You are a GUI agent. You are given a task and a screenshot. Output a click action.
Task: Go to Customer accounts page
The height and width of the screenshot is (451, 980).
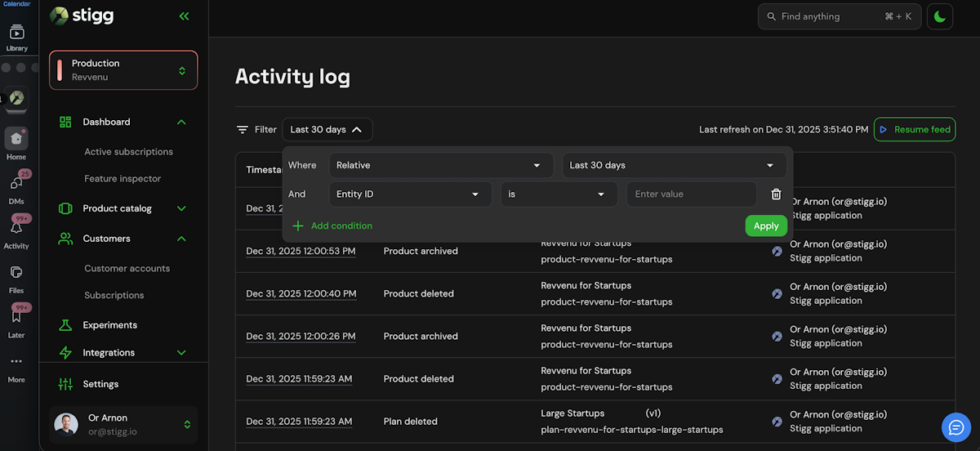coord(127,269)
